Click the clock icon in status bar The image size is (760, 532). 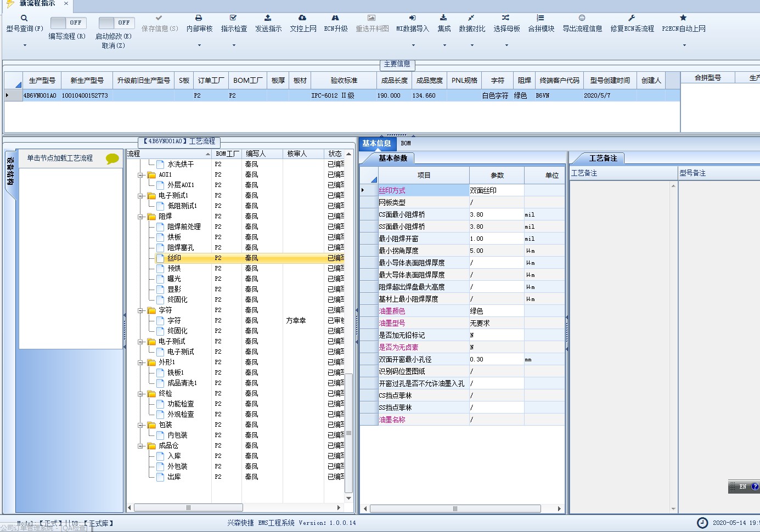pyautogui.click(x=702, y=523)
